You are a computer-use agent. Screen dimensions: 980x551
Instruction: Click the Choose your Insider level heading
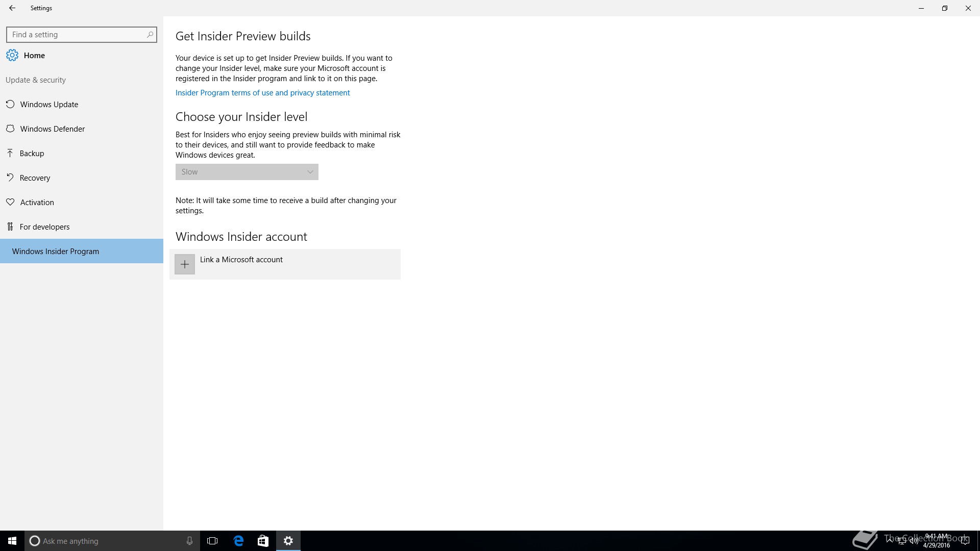point(241,117)
